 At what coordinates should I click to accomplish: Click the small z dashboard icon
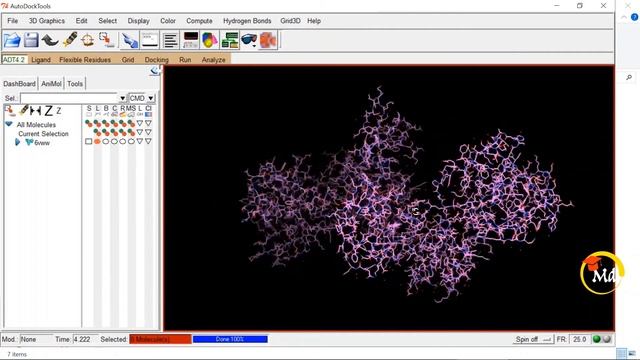click(x=59, y=111)
